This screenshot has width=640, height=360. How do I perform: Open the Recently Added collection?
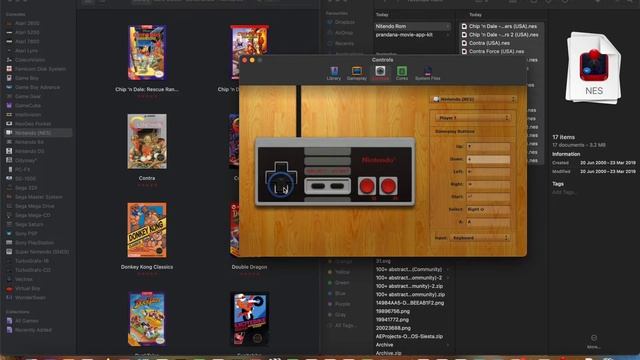coord(33,330)
